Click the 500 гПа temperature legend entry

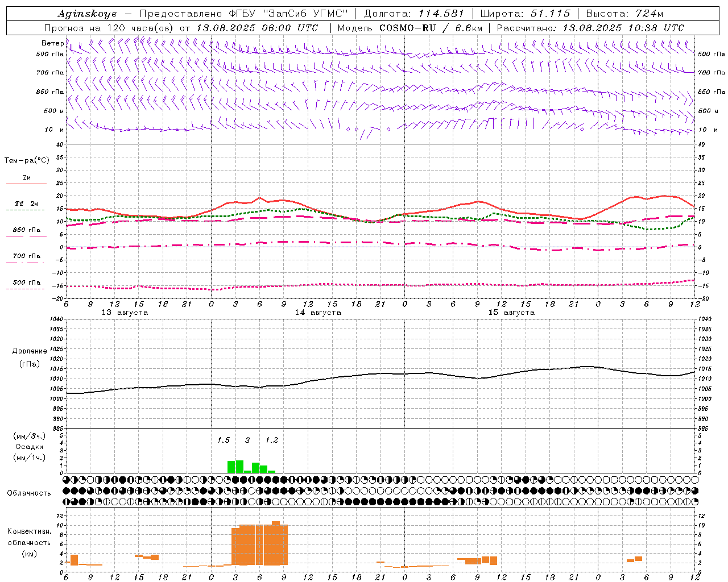tap(26, 282)
